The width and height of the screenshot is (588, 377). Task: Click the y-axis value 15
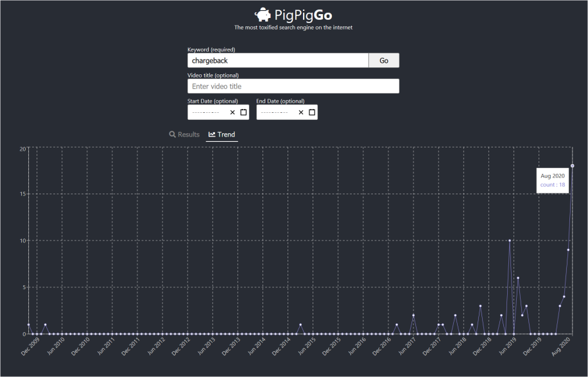click(x=22, y=194)
